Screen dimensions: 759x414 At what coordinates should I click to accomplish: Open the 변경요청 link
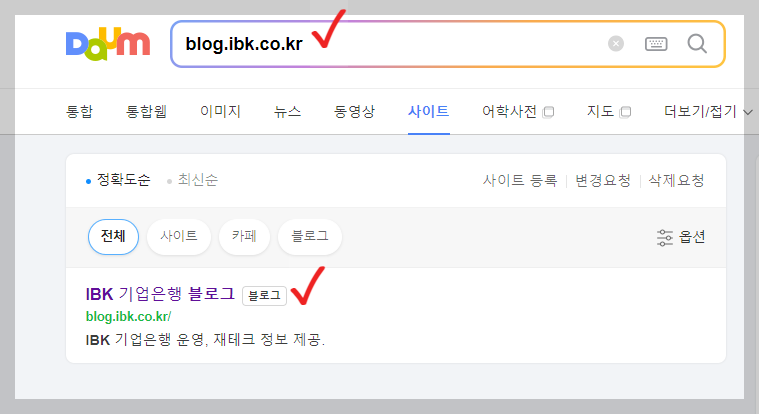603,181
